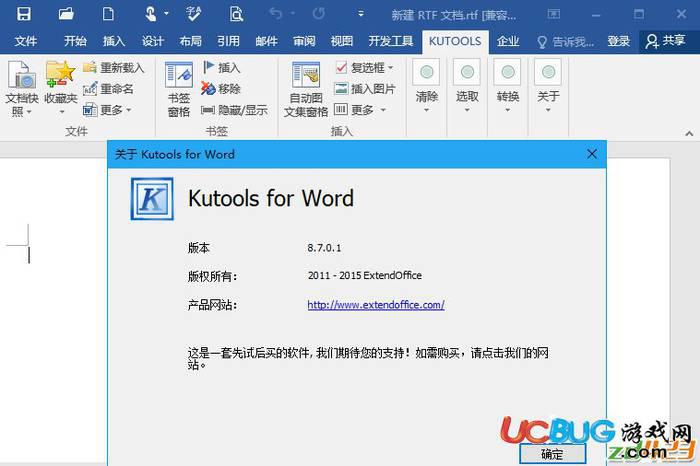Collapse the ribbon with chevron

click(x=689, y=133)
